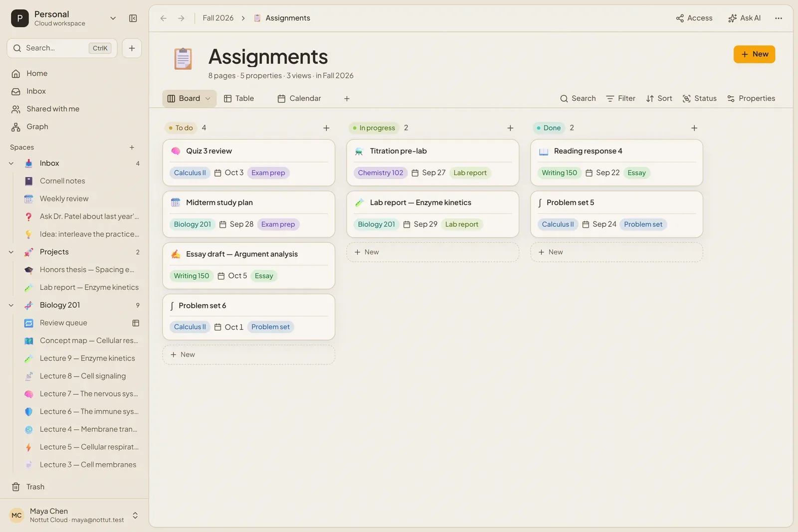The height and width of the screenshot is (532, 798).
Task: Open Problem set 5 card
Action: pos(617,214)
